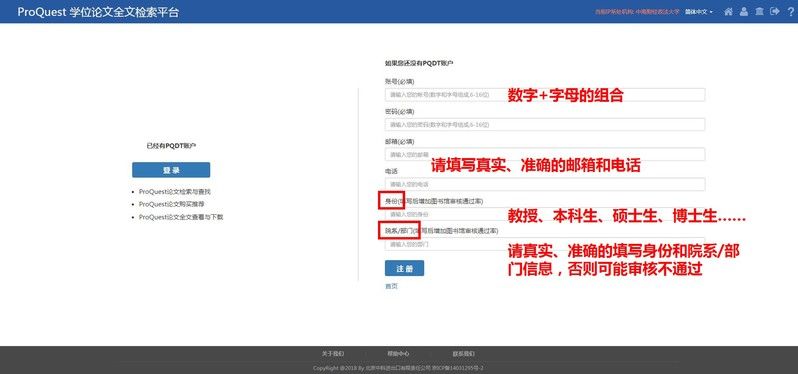The height and width of the screenshot is (374, 798).
Task: Focus the 身份 identity input field
Action: (x=545, y=214)
